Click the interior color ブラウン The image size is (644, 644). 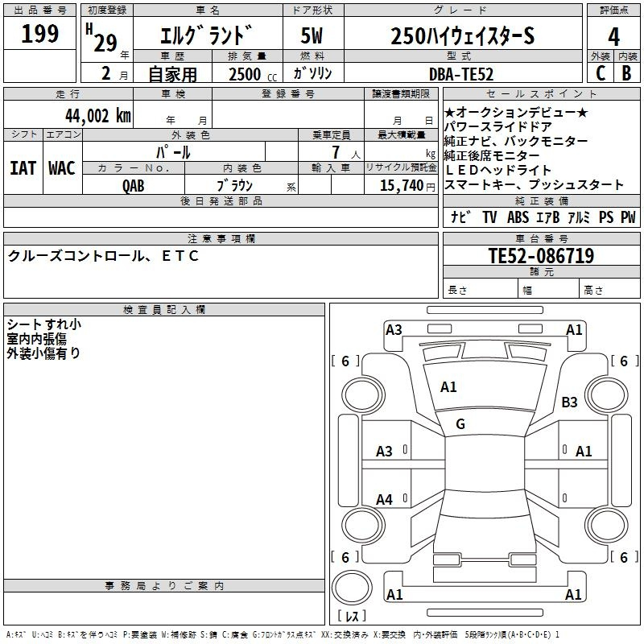pos(235,186)
